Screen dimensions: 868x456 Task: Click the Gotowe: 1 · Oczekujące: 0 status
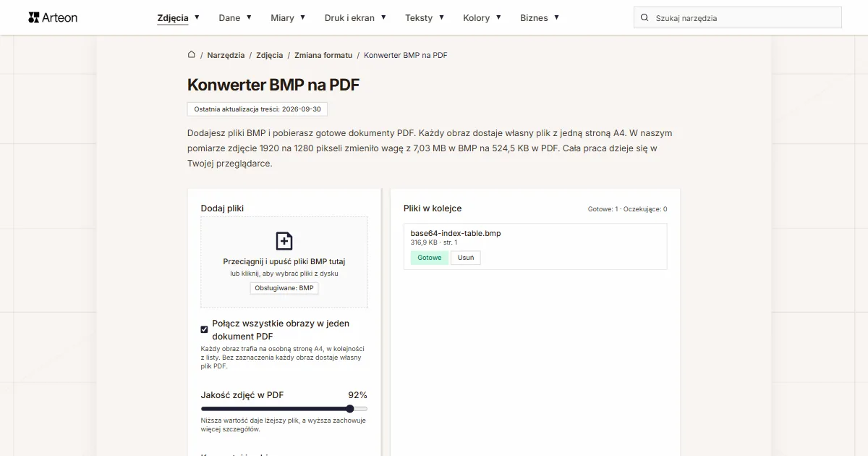627,209
